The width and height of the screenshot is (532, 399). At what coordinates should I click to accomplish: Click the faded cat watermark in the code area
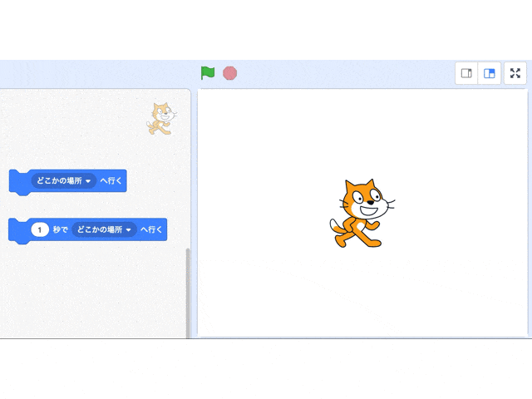[x=161, y=118]
